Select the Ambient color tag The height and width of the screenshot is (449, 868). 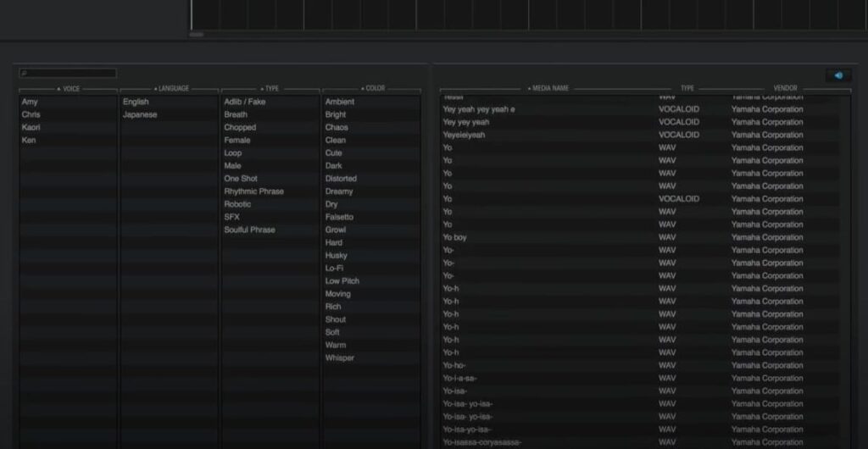[x=372, y=102]
